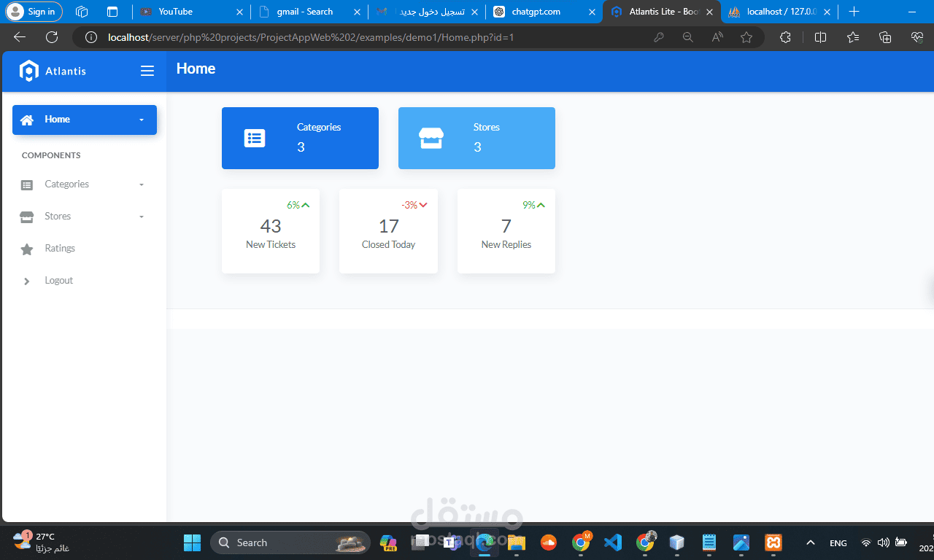Open XAMPP from the taskbar

point(773,542)
